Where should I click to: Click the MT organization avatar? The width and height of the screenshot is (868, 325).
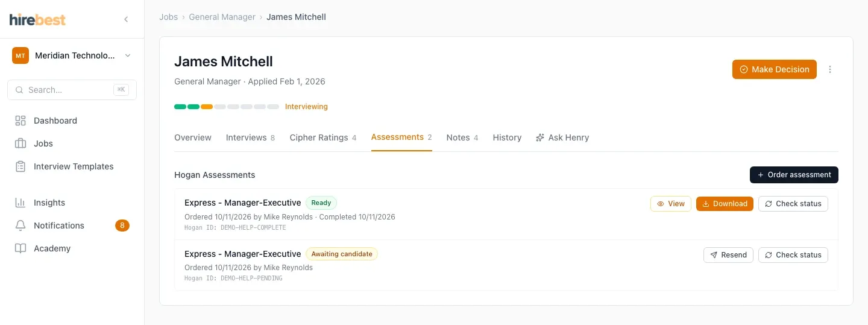coord(20,55)
